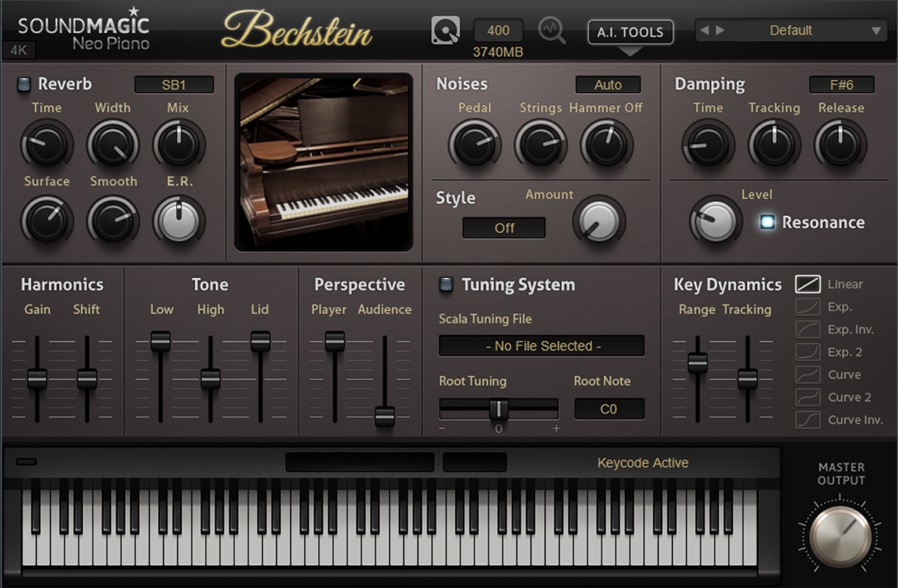
Task: Select the Curve dynamics icon
Action: coord(807,374)
